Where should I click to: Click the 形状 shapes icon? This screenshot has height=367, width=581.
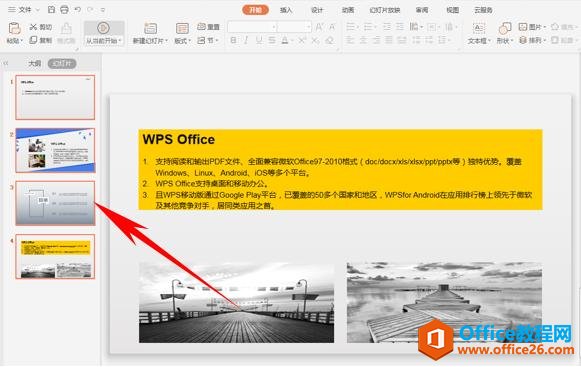pyautogui.click(x=505, y=28)
